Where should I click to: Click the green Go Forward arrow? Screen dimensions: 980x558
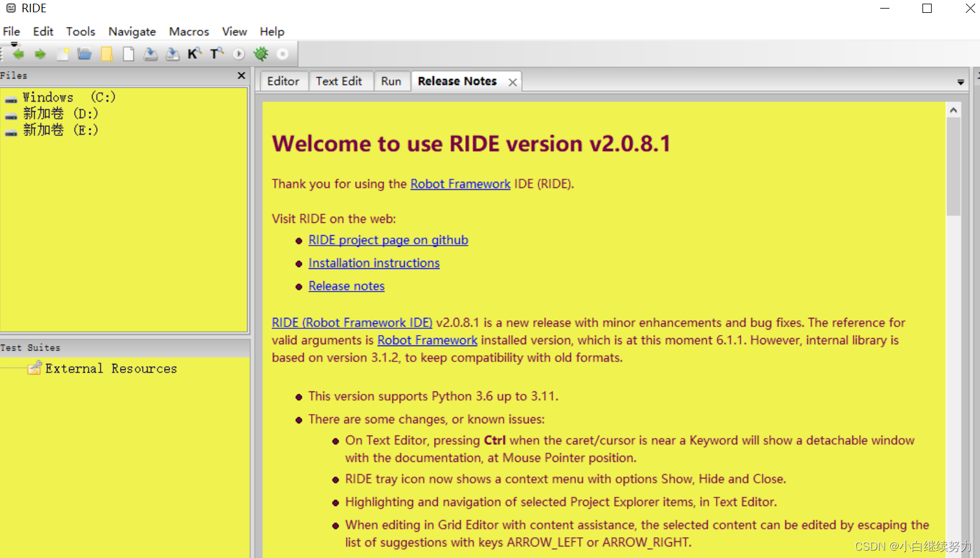pyautogui.click(x=40, y=55)
